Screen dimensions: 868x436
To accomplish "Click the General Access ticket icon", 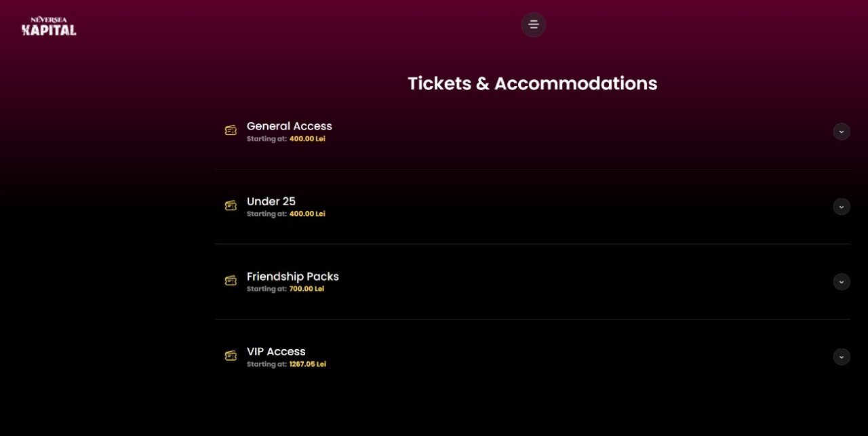I will 231,130.
